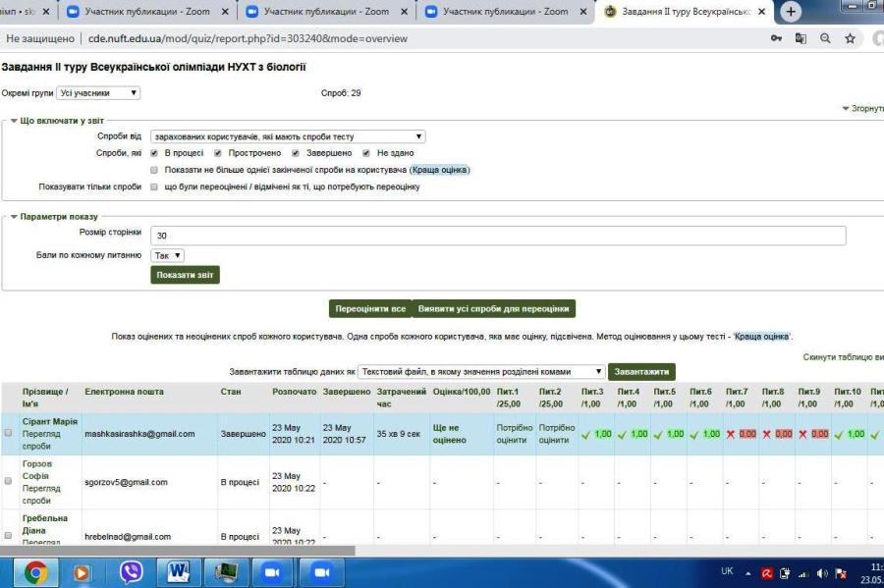This screenshot has height=588, width=884.
Task: Click the Google Translate icon in address bar
Action: point(801,38)
